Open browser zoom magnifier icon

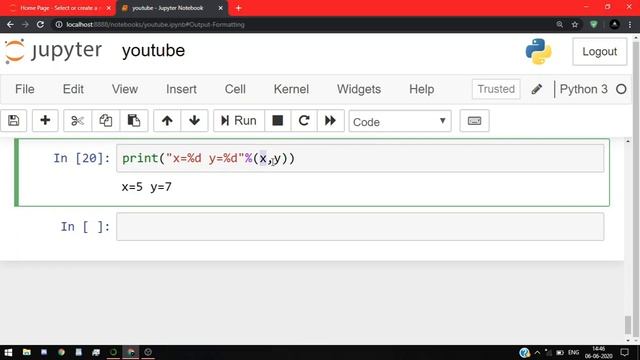[x=560, y=24]
